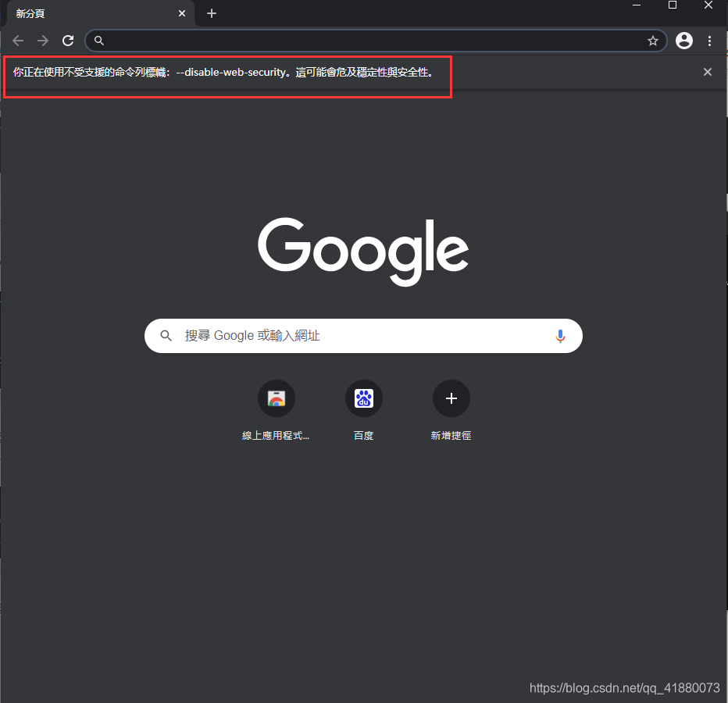Maximize the Chrome window

[673, 5]
